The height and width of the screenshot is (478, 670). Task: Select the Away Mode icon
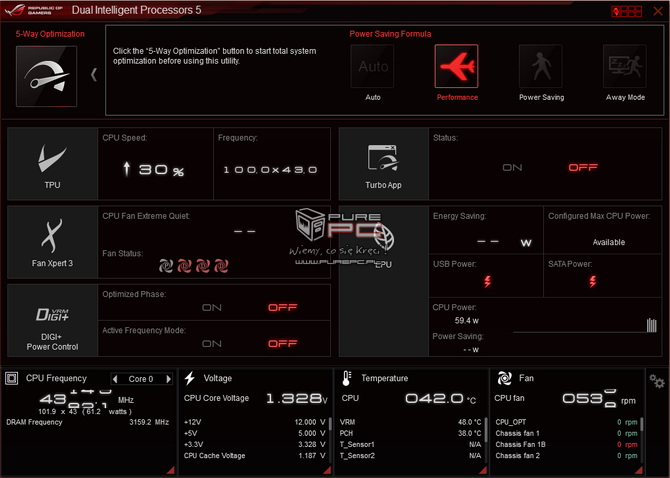pos(625,66)
